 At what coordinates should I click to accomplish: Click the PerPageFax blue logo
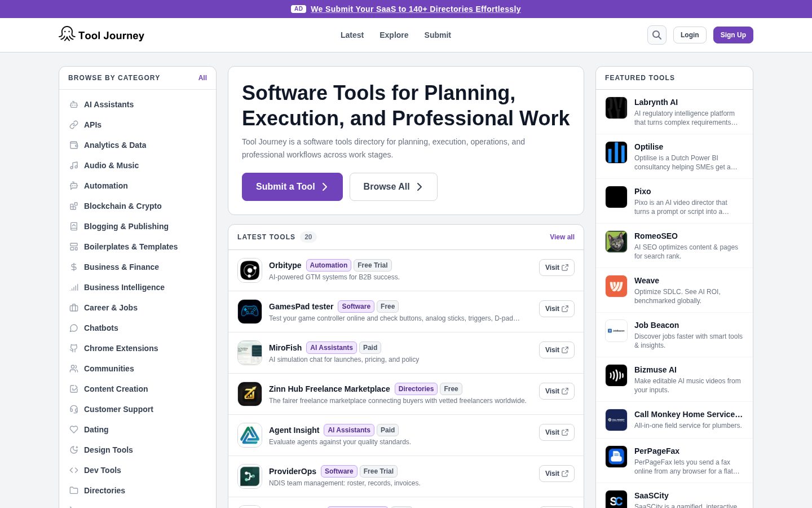(616, 457)
